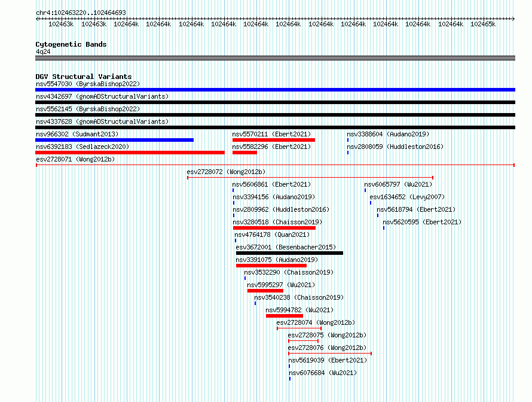Select the red bar under nsv5995297
The width and height of the screenshot is (532, 402).
(265, 291)
